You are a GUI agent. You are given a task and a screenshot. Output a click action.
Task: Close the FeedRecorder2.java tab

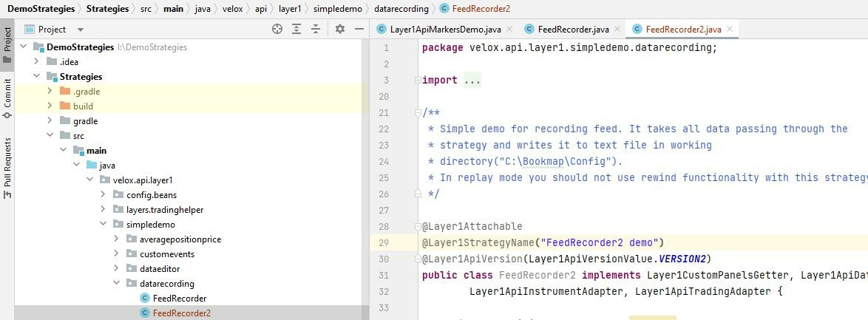click(x=730, y=30)
